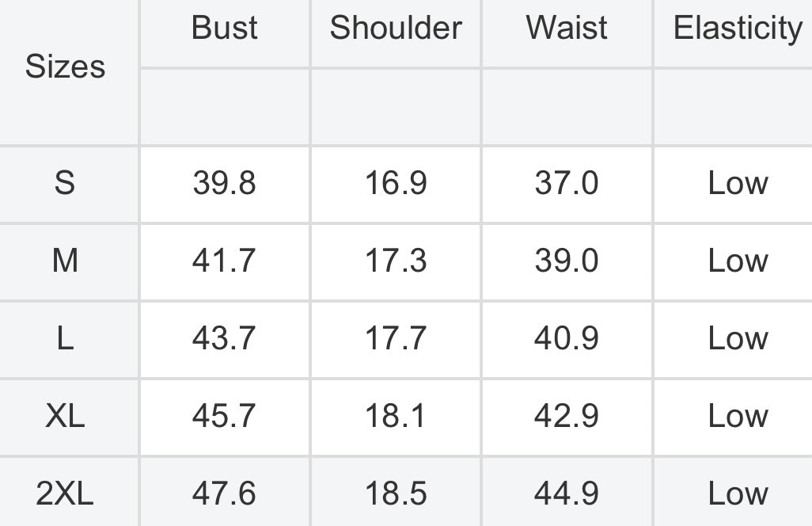The image size is (812, 526).
Task: Click shoulder value 17.3
Action: [396, 260]
